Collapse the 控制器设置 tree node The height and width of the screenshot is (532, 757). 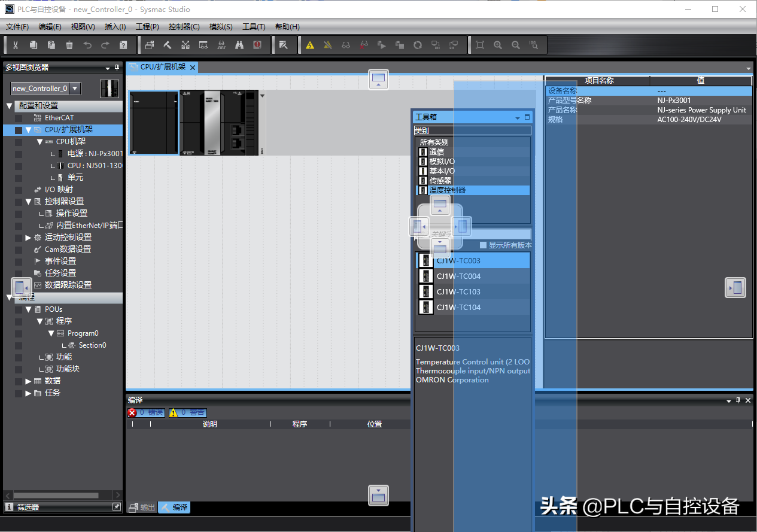click(x=28, y=202)
